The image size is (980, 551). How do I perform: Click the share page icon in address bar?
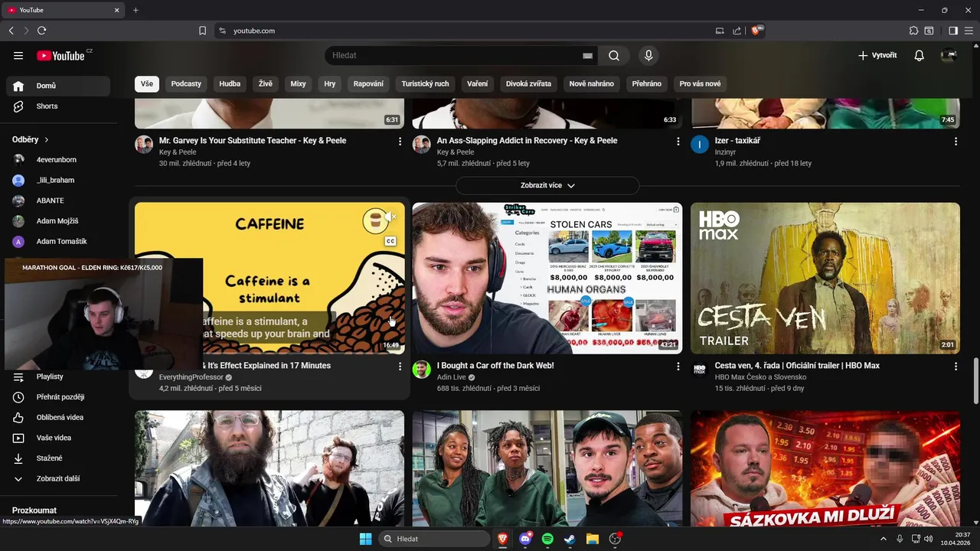tap(737, 31)
